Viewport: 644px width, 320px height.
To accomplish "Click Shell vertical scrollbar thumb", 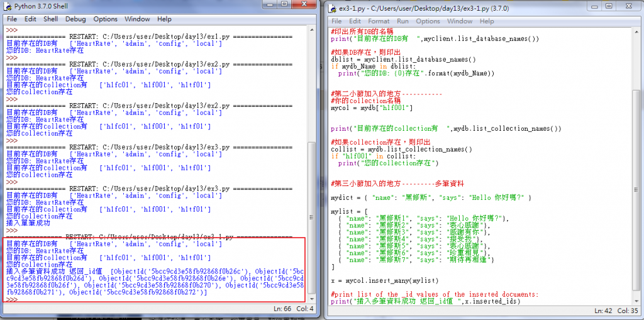I will [x=312, y=217].
